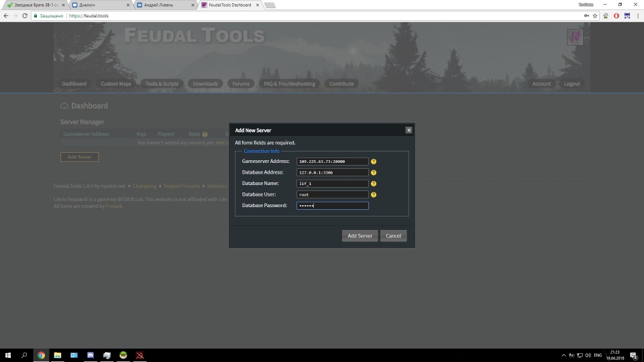Click the Database Address input field
644x362 pixels.
click(x=332, y=172)
